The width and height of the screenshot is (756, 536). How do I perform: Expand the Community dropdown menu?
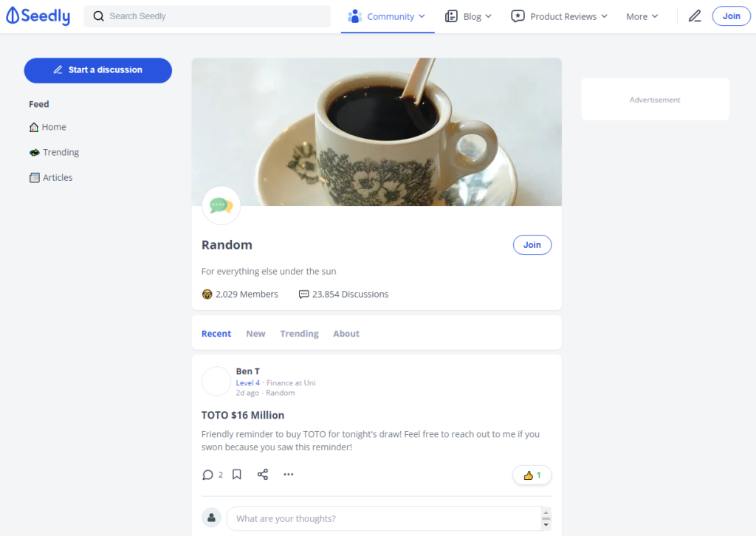[387, 16]
